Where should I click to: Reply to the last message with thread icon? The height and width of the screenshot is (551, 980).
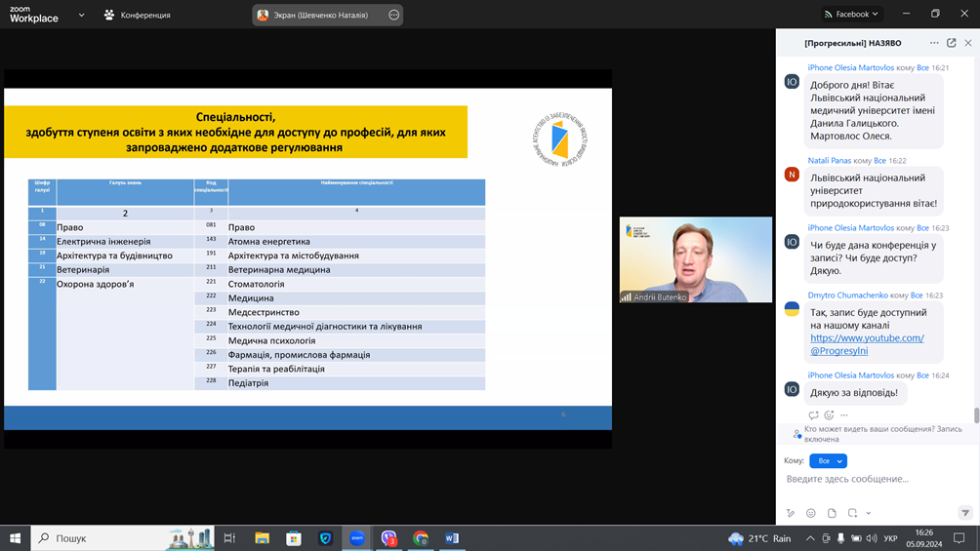click(x=813, y=415)
